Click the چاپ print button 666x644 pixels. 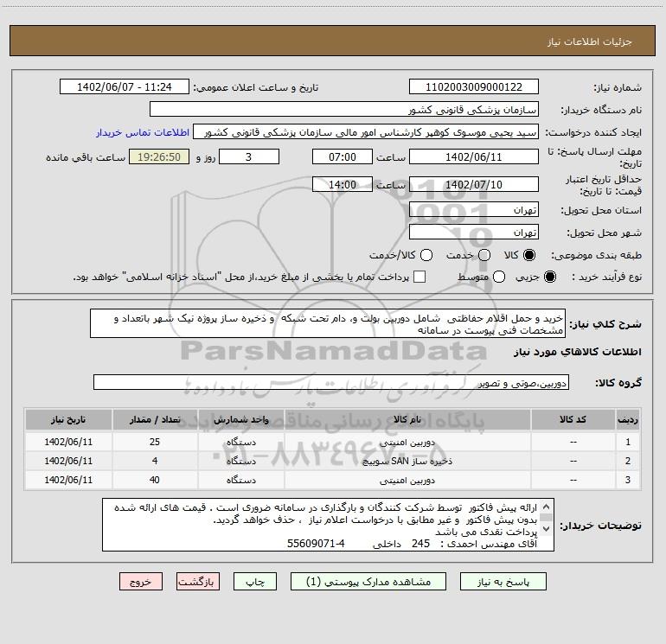click(x=255, y=582)
